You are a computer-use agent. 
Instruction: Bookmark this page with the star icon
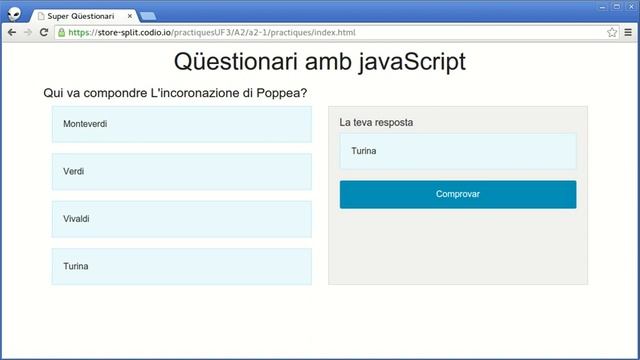click(x=611, y=33)
